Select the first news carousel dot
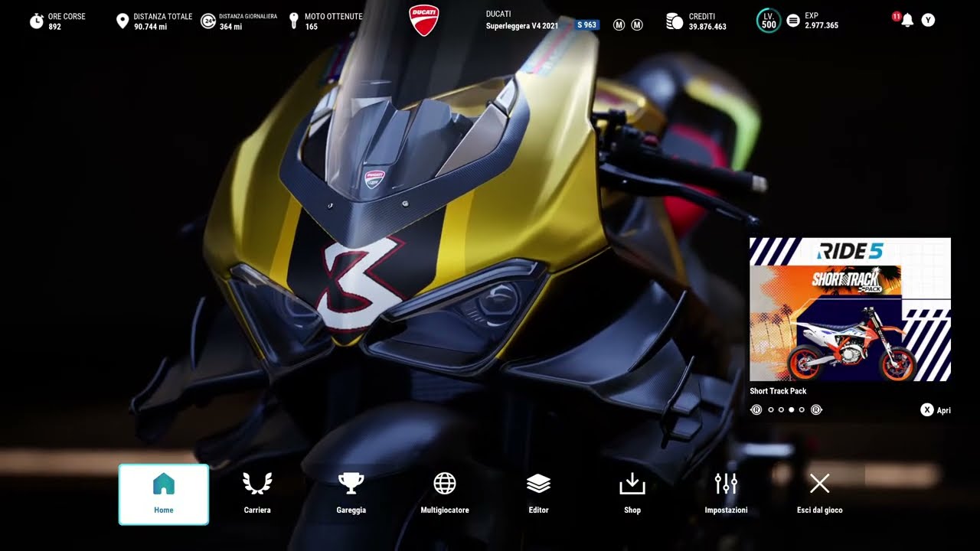The width and height of the screenshot is (980, 551). click(x=770, y=410)
